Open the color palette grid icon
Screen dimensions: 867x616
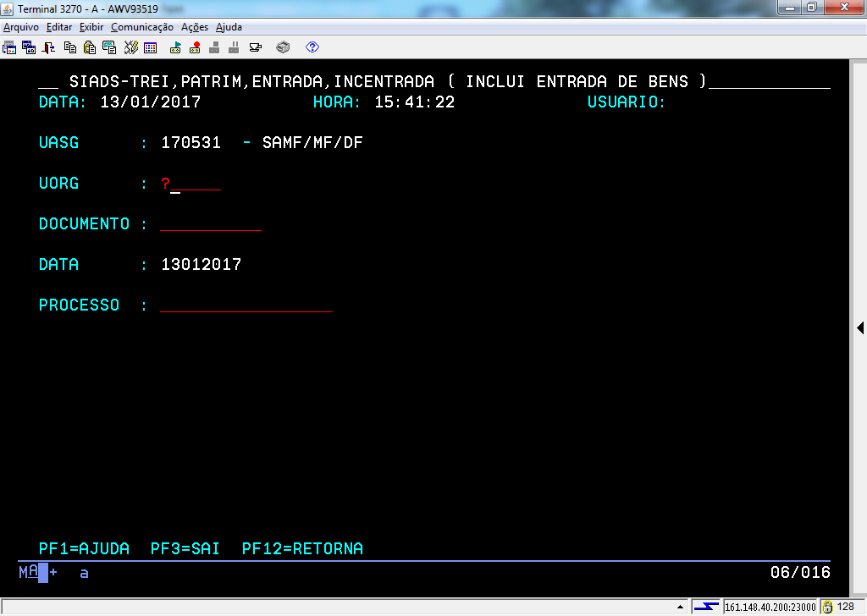click(x=151, y=47)
